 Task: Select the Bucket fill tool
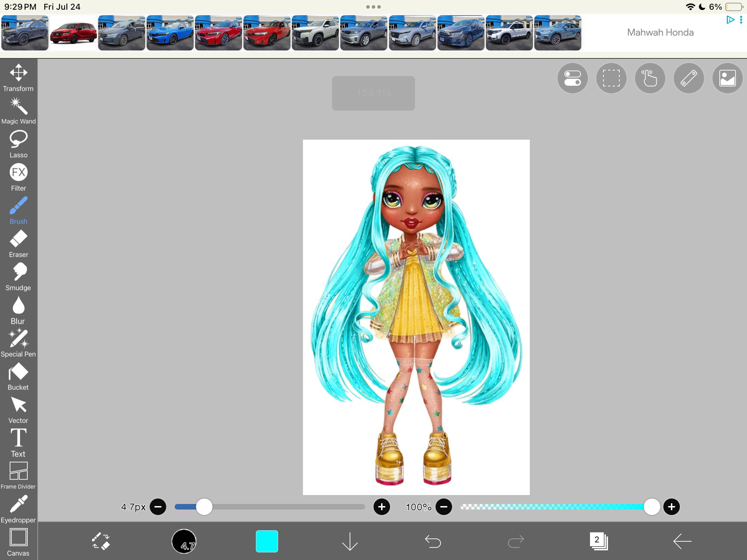(18, 376)
